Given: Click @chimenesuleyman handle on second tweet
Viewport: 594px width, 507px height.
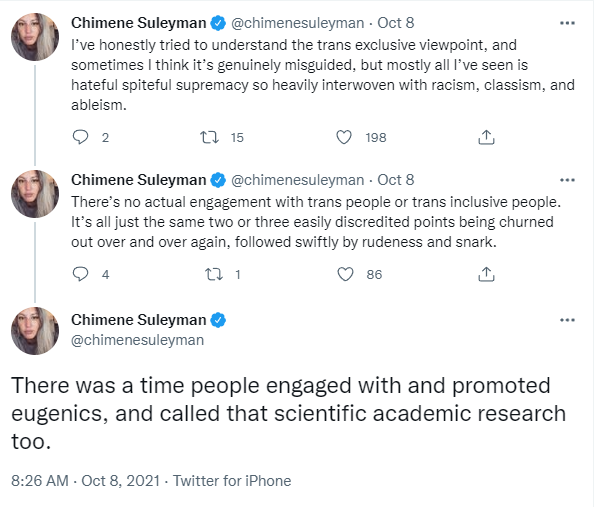Looking at the screenshot, I should (x=297, y=180).
